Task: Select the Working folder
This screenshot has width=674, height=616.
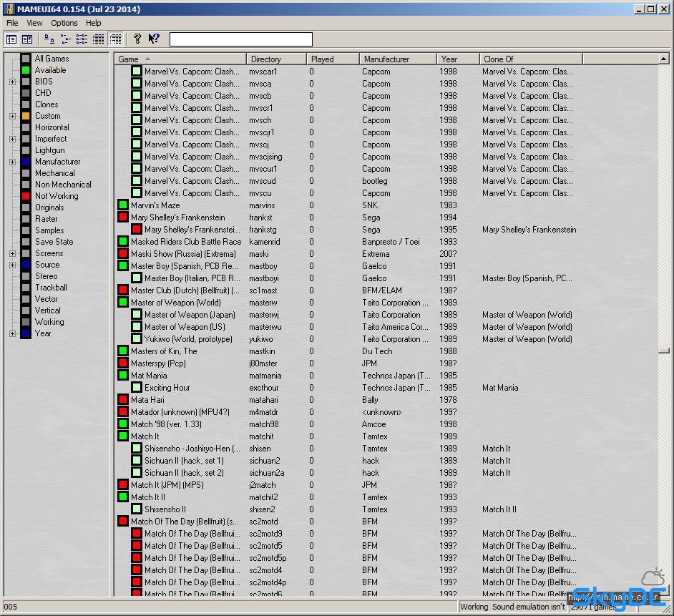Action: click(x=49, y=322)
